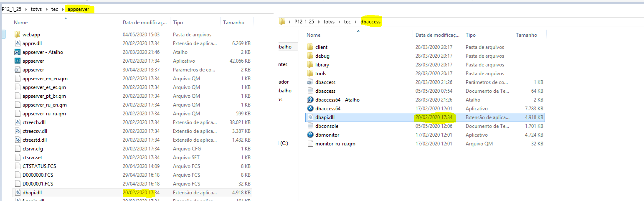Screen dimensions: 644x201
Task: Select CTSTATUS.FCS file icon
Action: [x=18, y=166]
